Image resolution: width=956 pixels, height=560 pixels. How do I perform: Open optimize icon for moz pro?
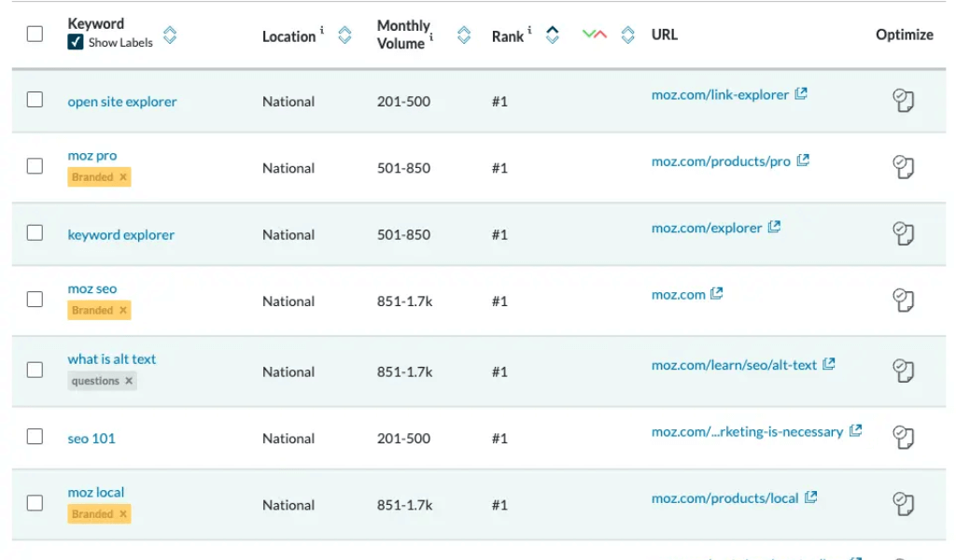904,166
